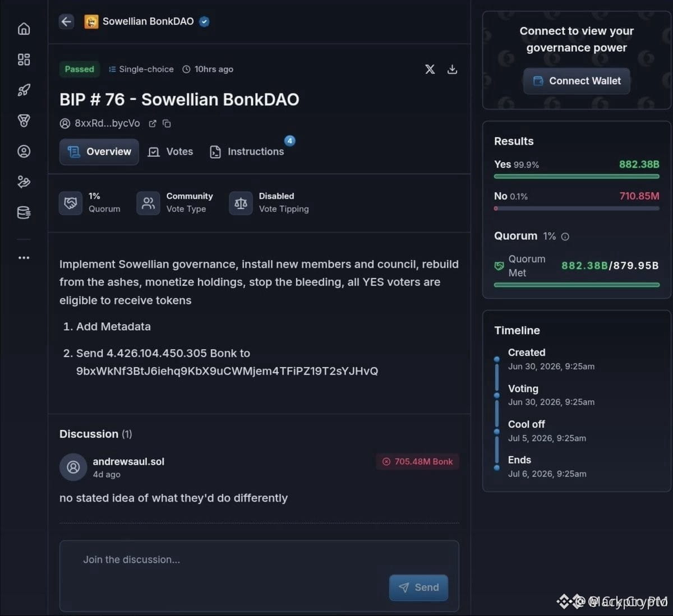This screenshot has width=673, height=616.
Task: Focus the Join the discussion text field
Action: click(x=259, y=576)
